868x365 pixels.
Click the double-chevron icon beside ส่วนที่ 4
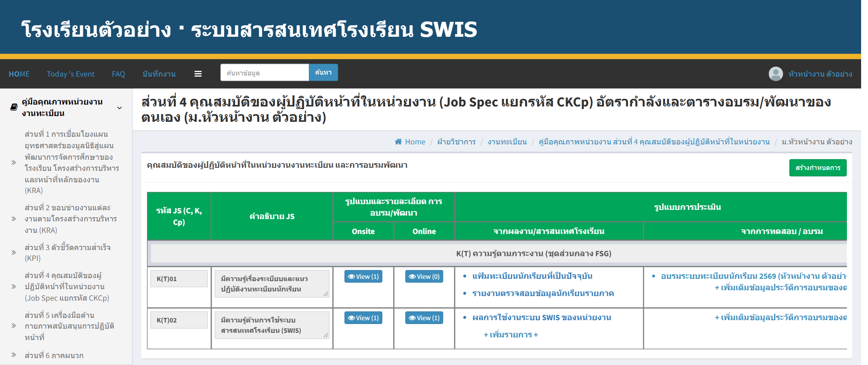pyautogui.click(x=14, y=286)
